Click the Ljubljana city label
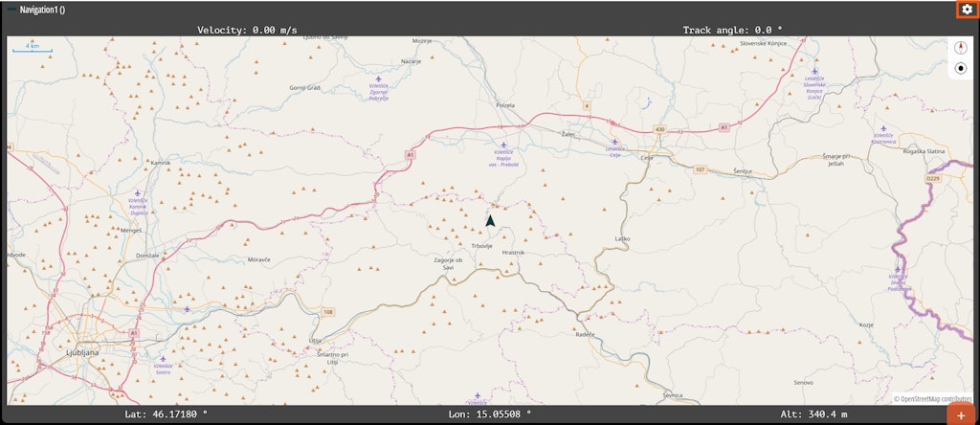The image size is (980, 425). point(82,352)
